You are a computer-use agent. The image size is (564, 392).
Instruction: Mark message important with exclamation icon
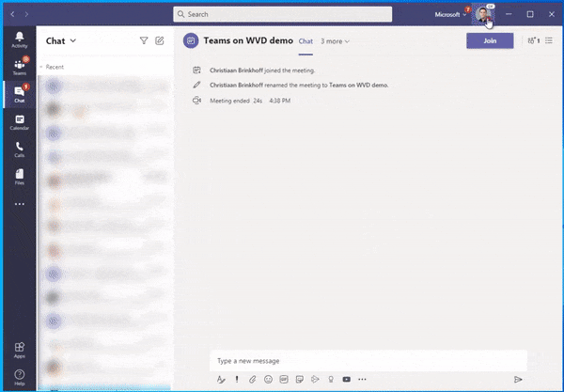coord(237,379)
